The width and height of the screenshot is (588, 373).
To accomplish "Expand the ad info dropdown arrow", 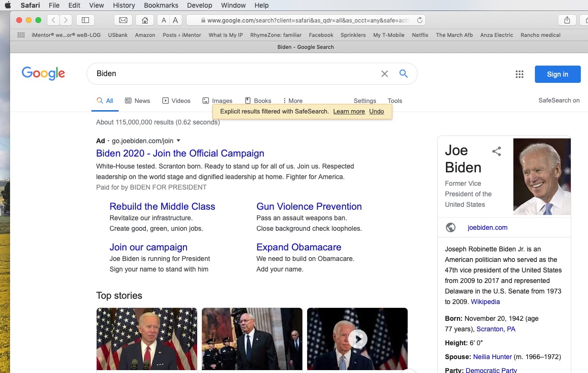I will coord(178,141).
